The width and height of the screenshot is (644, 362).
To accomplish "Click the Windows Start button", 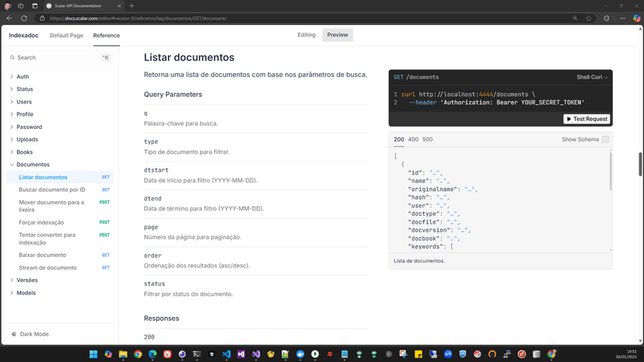I will (93, 354).
